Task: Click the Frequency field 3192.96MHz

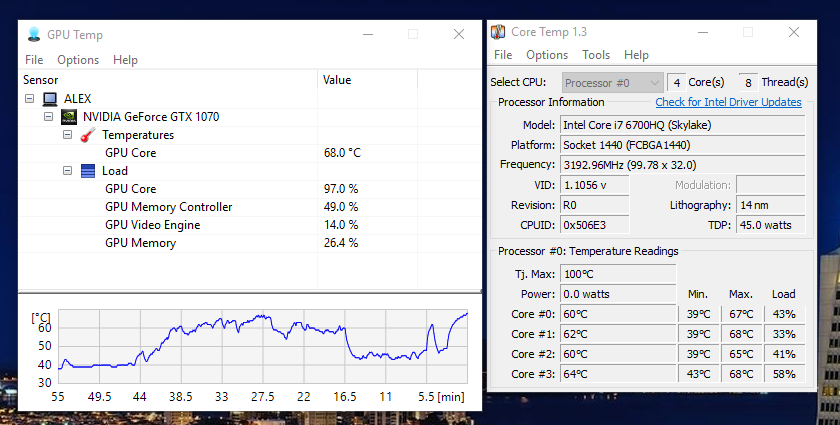Action: [x=682, y=165]
